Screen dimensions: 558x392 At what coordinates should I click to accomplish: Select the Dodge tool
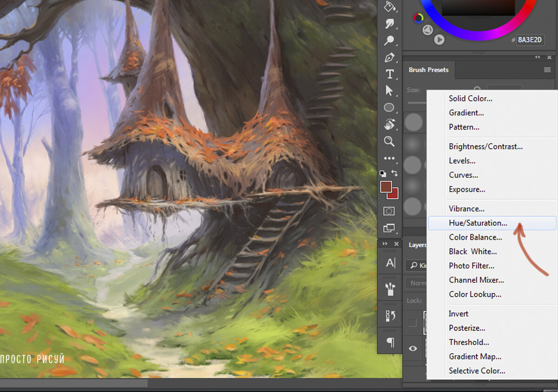(389, 41)
